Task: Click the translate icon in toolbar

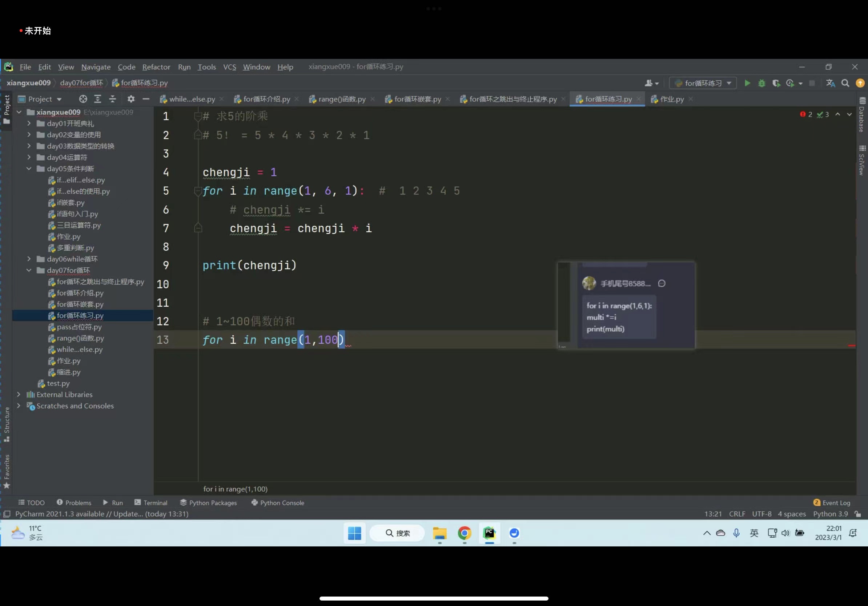Action: (x=830, y=83)
